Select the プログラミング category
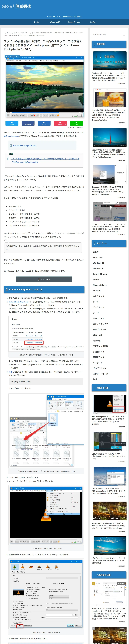The height and width of the screenshot is (644, 129). 99,368
